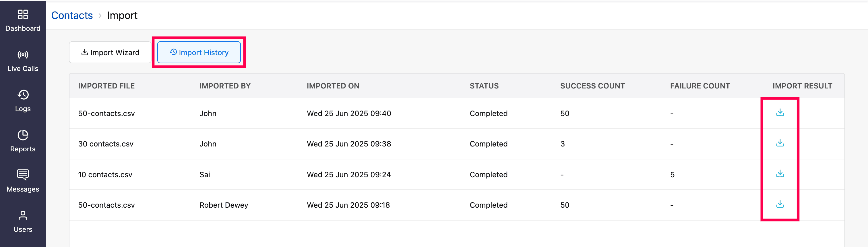Click the Status column header
The width and height of the screenshot is (868, 247).
click(x=484, y=86)
